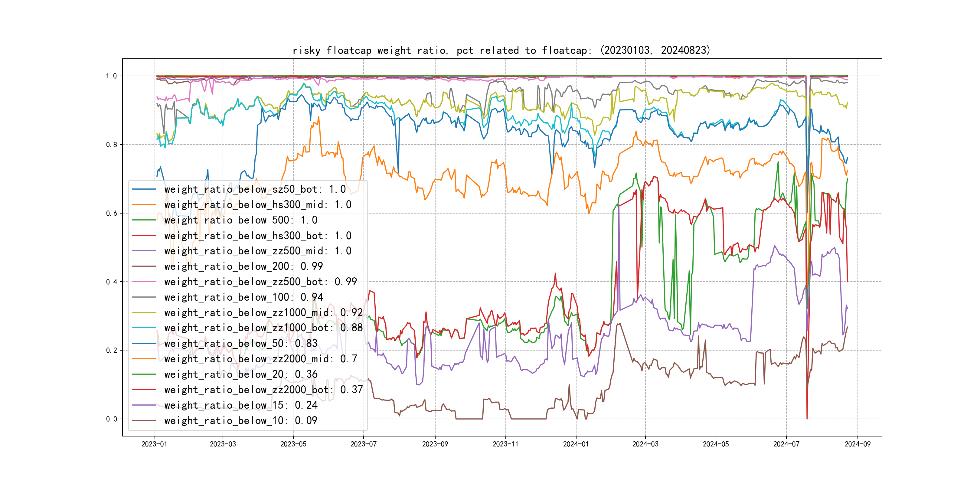The width and height of the screenshot is (980, 490).
Task: Click the gray swatch beside weight_ratio_below_100
Action: point(144,297)
